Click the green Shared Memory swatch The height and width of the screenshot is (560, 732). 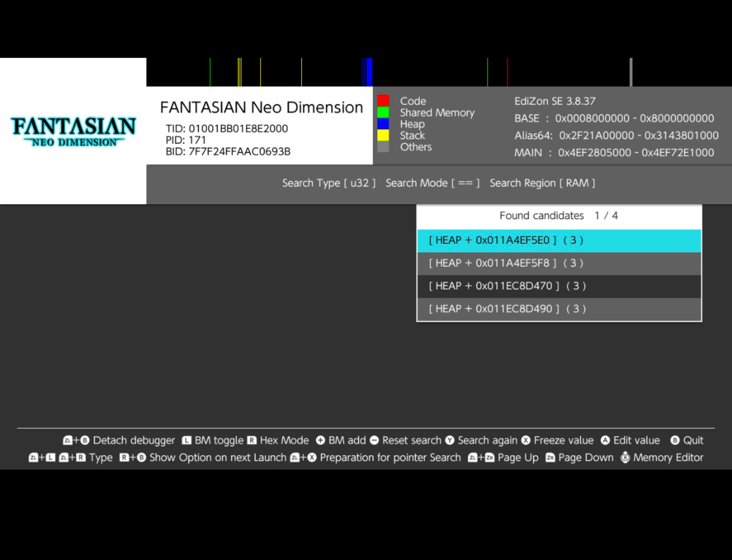383,112
